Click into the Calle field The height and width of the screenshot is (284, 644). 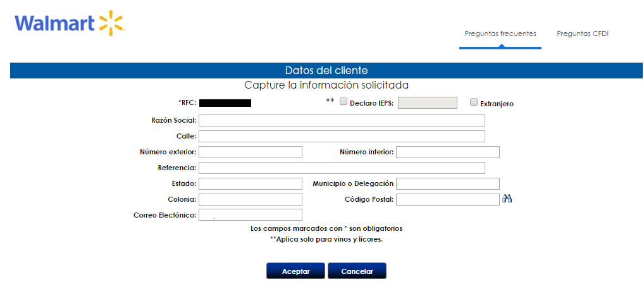pyautogui.click(x=342, y=136)
